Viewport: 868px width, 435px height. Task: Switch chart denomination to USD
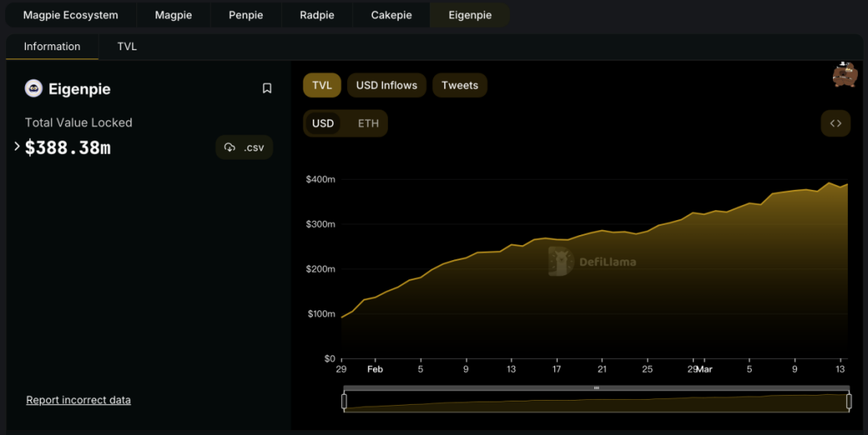click(323, 124)
